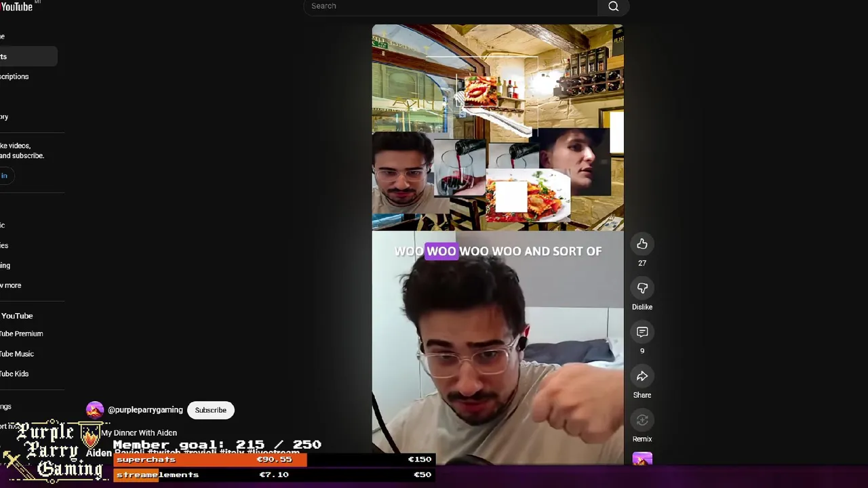Click the Dislike thumbs down icon
868x488 pixels.
point(642,288)
